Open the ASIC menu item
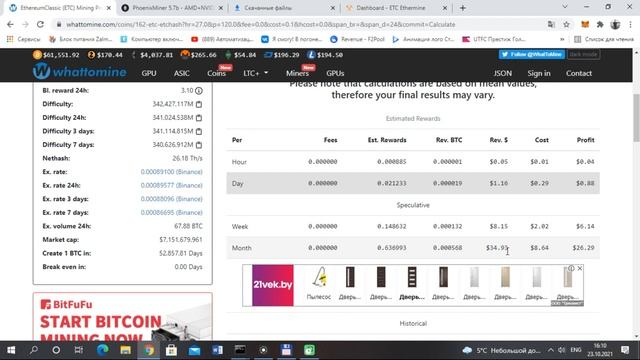This screenshot has height=360, width=640. [x=182, y=73]
